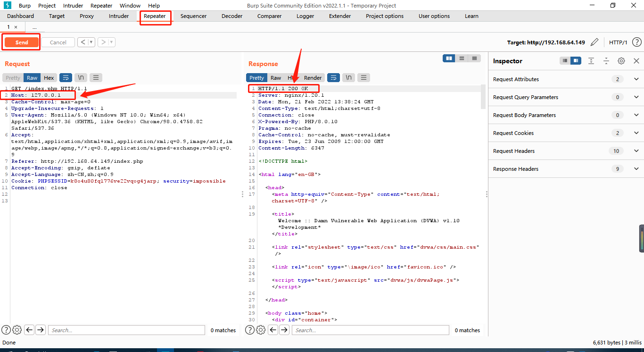This screenshot has height=352, width=644.
Task: Go to previous match in Request search
Action: coord(29,330)
